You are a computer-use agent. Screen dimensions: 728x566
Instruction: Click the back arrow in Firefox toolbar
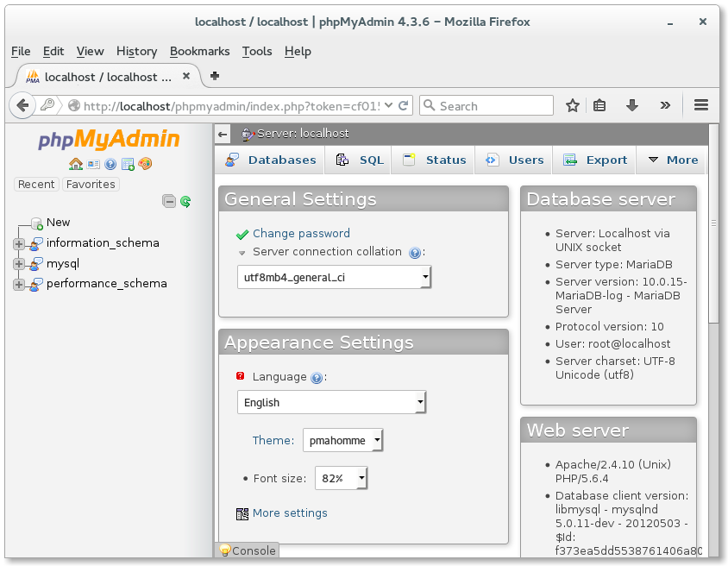(x=22, y=106)
